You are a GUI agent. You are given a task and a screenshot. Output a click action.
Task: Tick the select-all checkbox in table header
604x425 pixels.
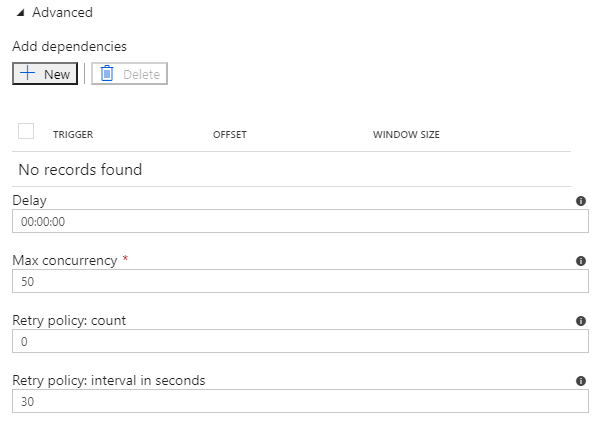(26, 131)
